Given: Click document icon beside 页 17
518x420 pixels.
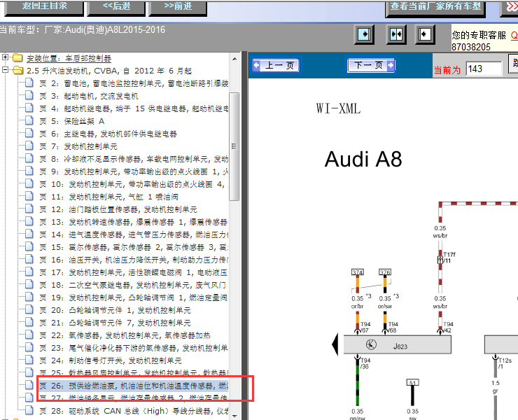Looking at the screenshot, I should pyautogui.click(x=29, y=272).
